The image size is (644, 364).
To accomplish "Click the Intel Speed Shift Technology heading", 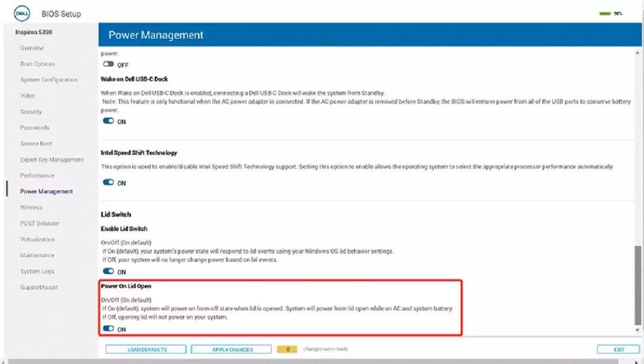I will click(x=139, y=153).
